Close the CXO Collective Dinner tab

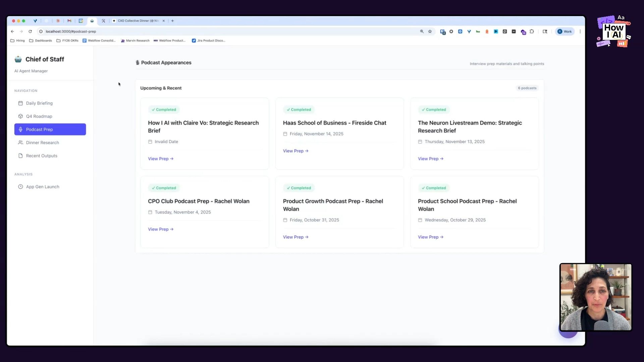point(164,21)
